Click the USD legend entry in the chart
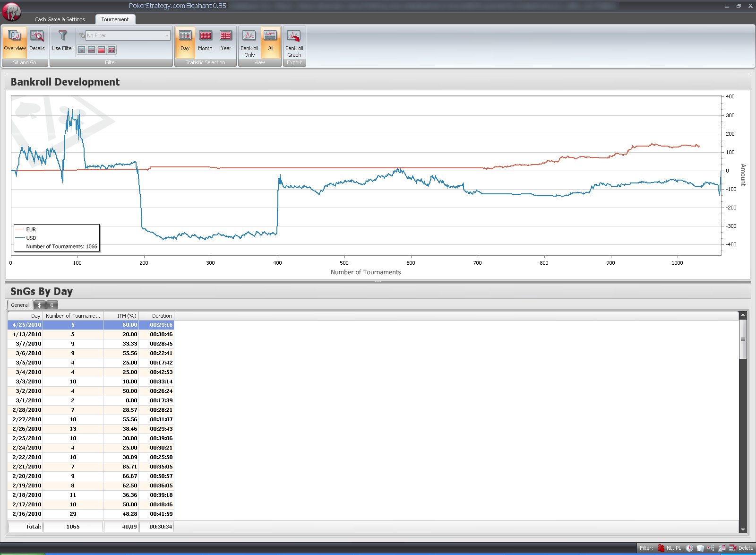This screenshot has height=555, width=756. pos(26,238)
